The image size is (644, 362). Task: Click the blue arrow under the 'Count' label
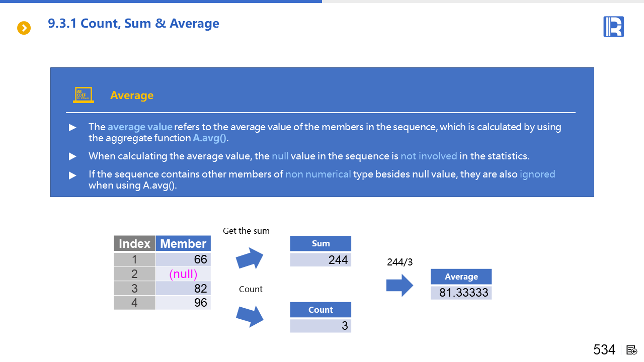tap(250, 316)
